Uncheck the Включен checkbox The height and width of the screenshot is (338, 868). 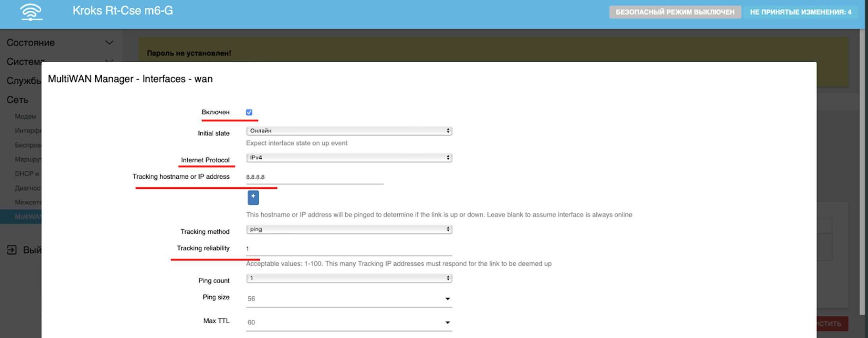(x=249, y=112)
